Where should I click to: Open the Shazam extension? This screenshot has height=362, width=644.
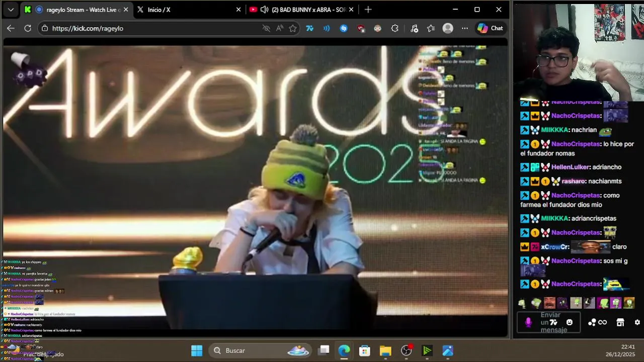344,28
